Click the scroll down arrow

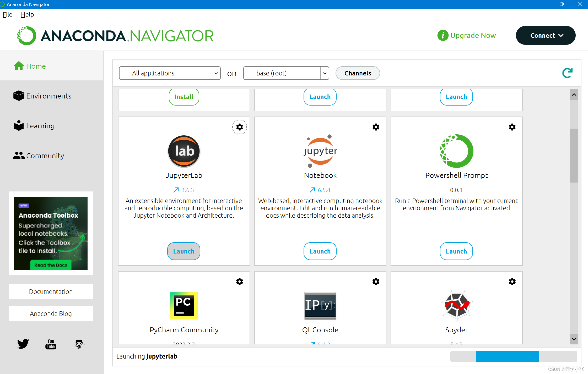(574, 339)
